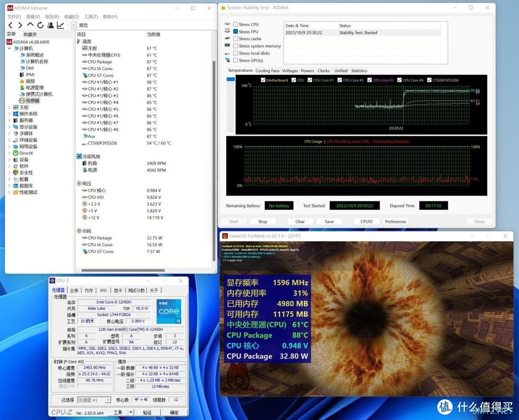The width and height of the screenshot is (519, 420).
Task: Enable Stress local disks checkbox
Action: 235,53
